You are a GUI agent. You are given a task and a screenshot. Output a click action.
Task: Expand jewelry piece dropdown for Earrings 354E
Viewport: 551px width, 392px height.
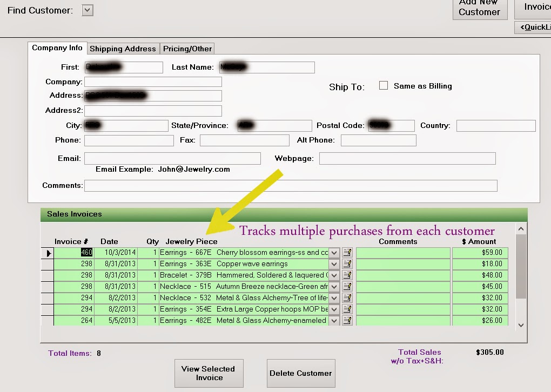click(334, 309)
